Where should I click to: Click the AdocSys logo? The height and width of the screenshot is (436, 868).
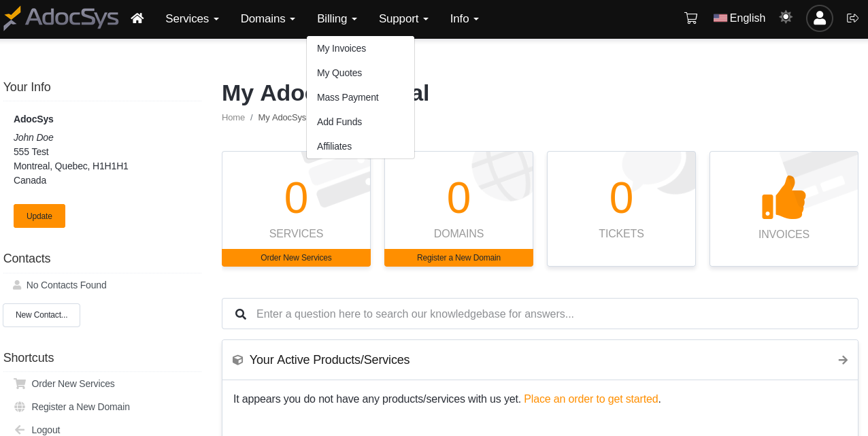click(x=61, y=18)
